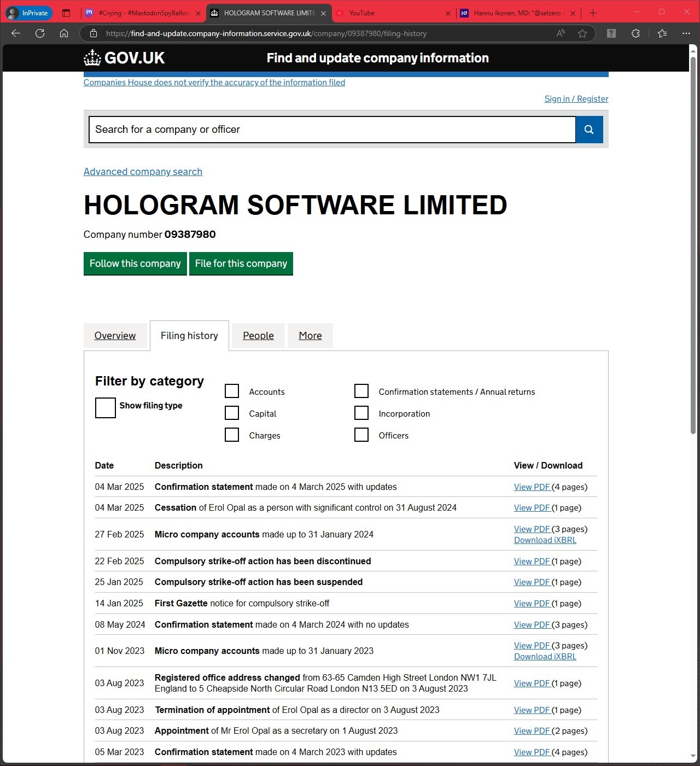
Task: Select the Filing history tab
Action: (x=189, y=336)
